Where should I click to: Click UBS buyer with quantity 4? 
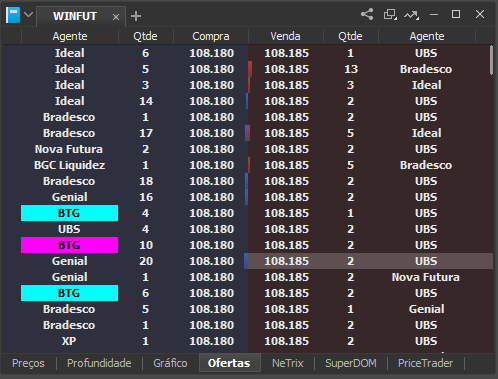[69, 229]
